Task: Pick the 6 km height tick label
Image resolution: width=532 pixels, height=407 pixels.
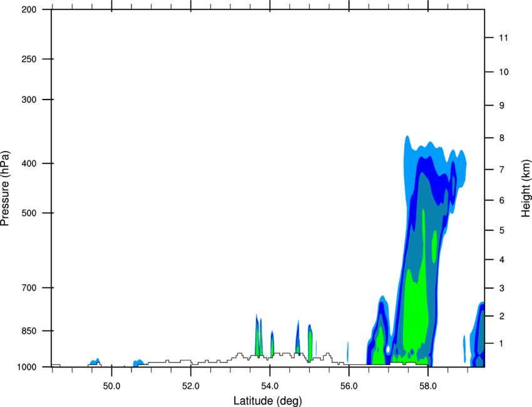Action: tap(502, 200)
